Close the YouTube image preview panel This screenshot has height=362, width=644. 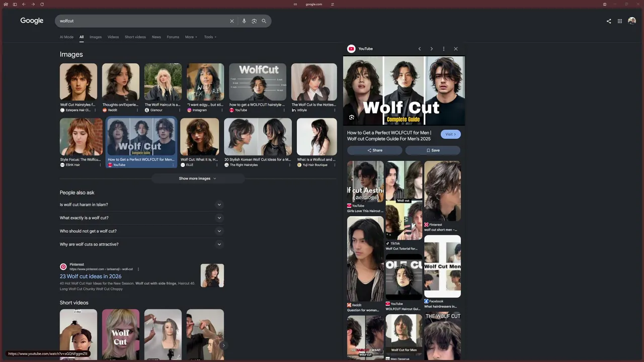[456, 49]
